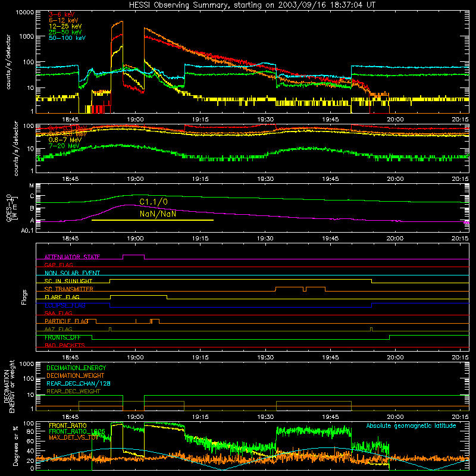Select the NON_SOLAR_EVENT flag label
Image resolution: width=476 pixels, height=476 pixels.
tap(72, 273)
